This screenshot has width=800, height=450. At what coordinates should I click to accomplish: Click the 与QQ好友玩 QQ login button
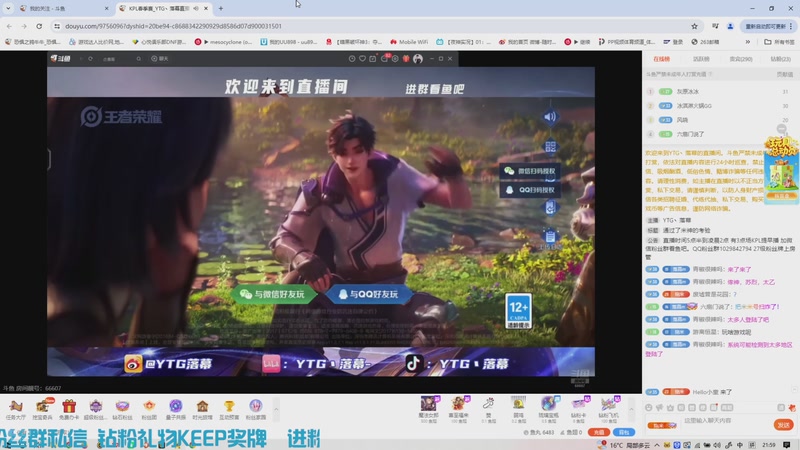(368, 294)
